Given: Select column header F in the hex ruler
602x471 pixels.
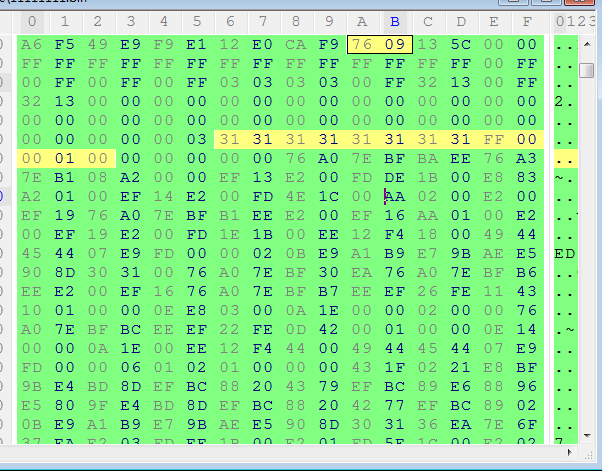Looking at the screenshot, I should click(x=526, y=21).
